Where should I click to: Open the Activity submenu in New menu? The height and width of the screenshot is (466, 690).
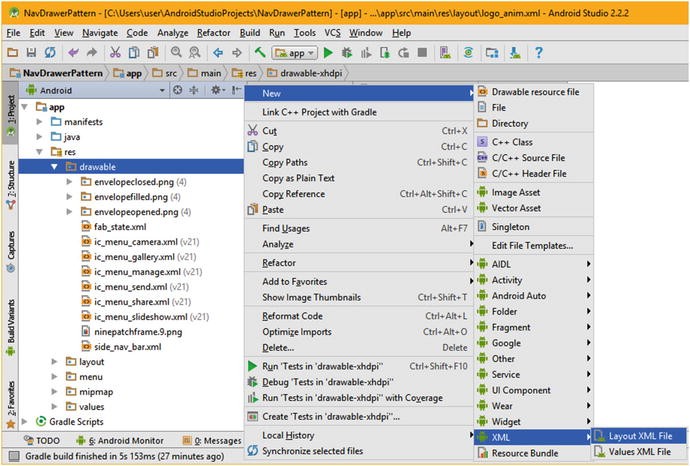click(x=534, y=280)
